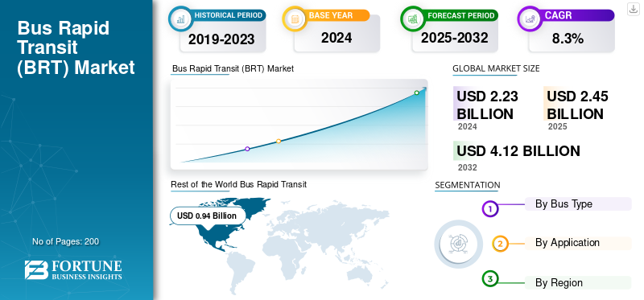The image size is (644, 300).
Task: Click the 2025 year label under market size
Action: pyautogui.click(x=557, y=126)
